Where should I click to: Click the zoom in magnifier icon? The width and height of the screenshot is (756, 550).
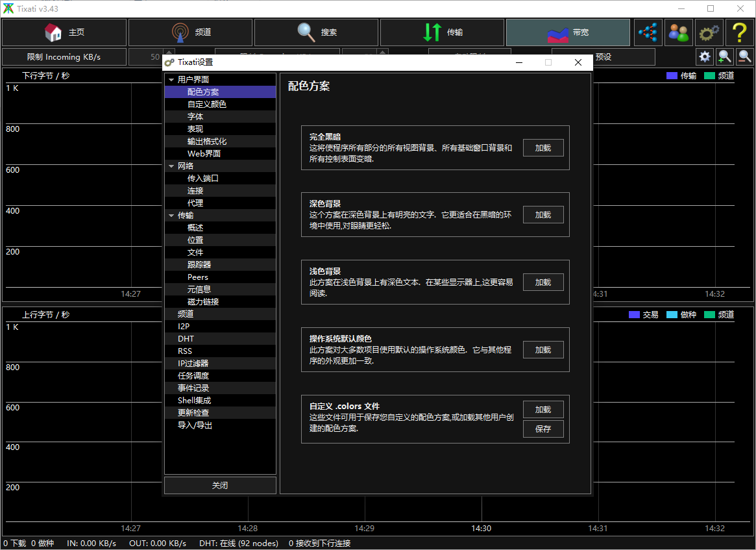point(724,57)
